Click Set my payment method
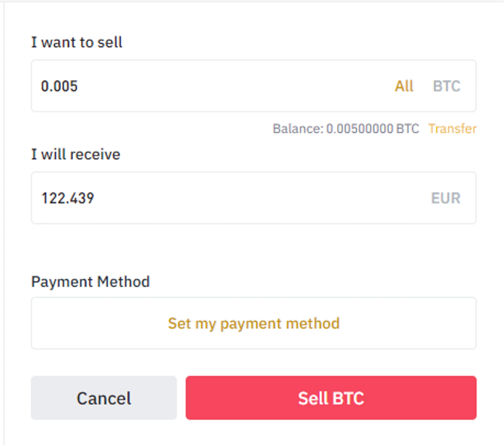The height and width of the screenshot is (445, 504). click(x=254, y=323)
